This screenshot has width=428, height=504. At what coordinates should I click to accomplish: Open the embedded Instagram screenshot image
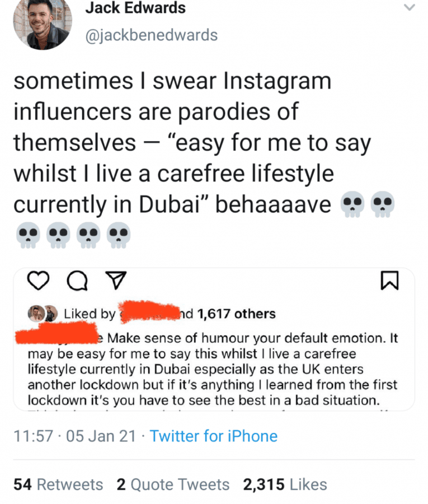point(214,339)
